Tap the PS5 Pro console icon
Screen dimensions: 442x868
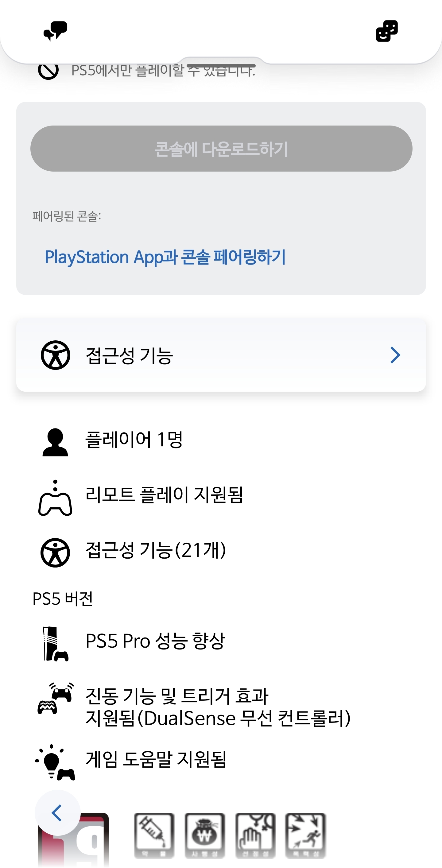tap(55, 644)
